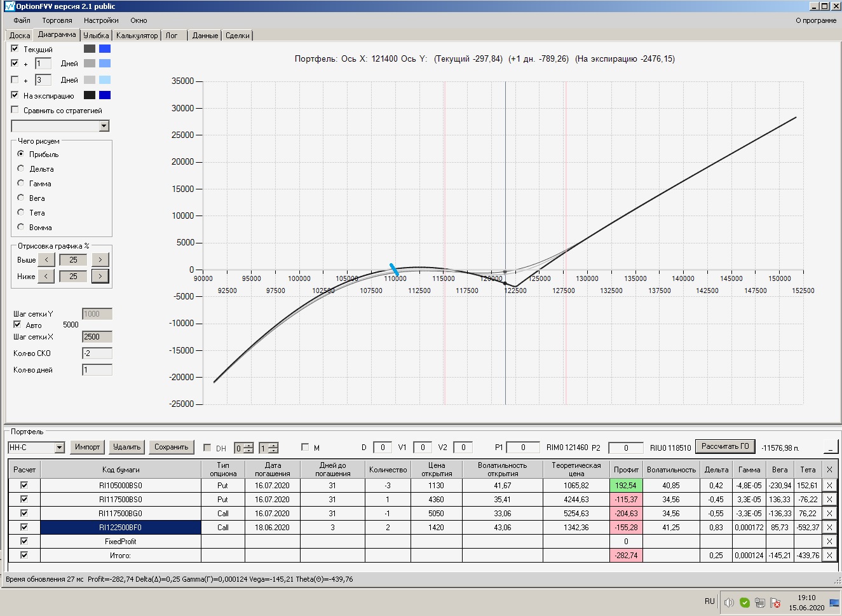Uncheck the На экспирацию checkbox
The width and height of the screenshot is (842, 616).
coord(15,95)
